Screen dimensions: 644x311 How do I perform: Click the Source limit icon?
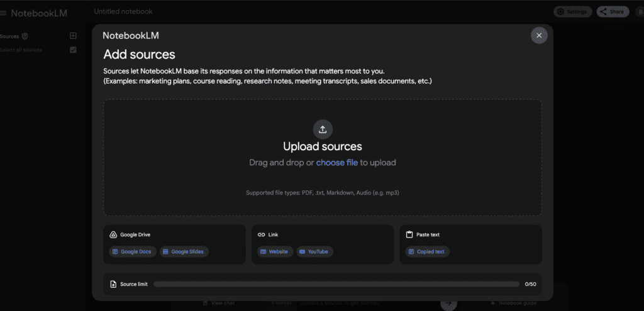113,284
